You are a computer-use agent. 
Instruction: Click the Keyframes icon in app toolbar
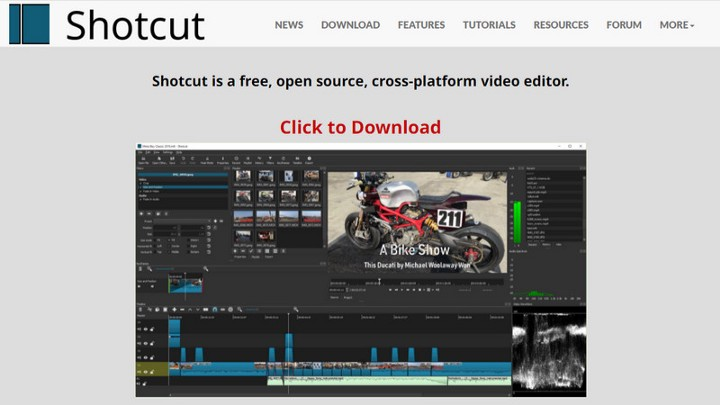(x=283, y=160)
